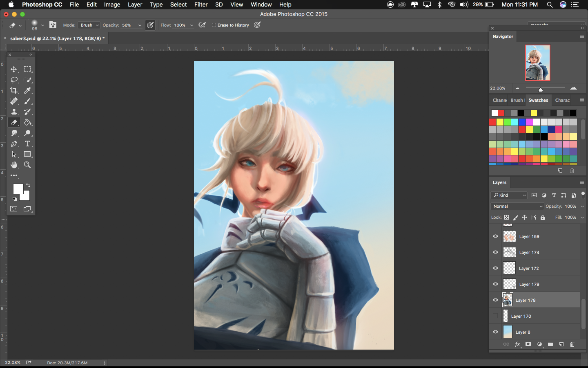Select the Eyedropper tool
The width and height of the screenshot is (588, 368).
(27, 90)
